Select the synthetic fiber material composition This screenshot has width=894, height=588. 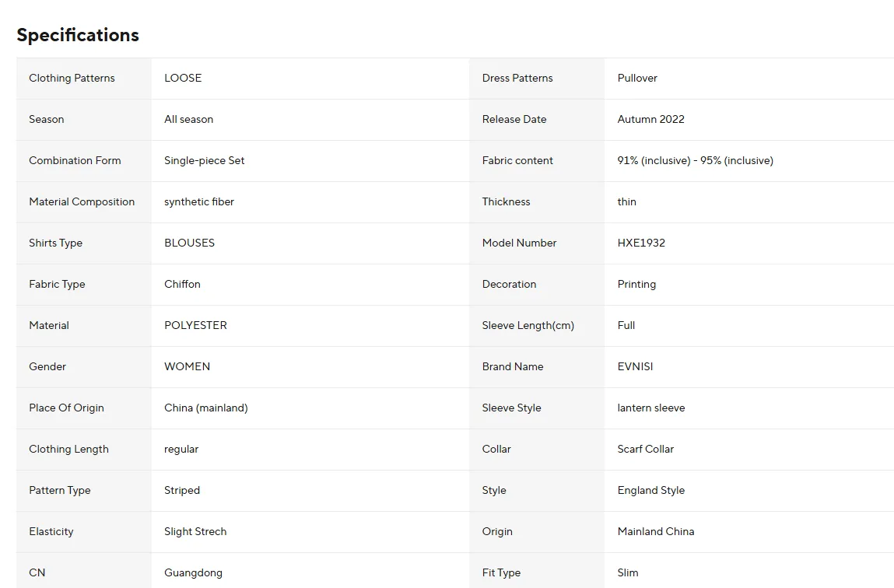199,201
